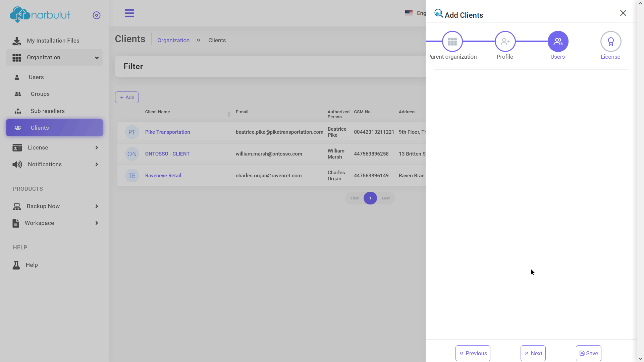Click the Authorized Person column header
The image size is (644, 362).
pyautogui.click(x=338, y=114)
